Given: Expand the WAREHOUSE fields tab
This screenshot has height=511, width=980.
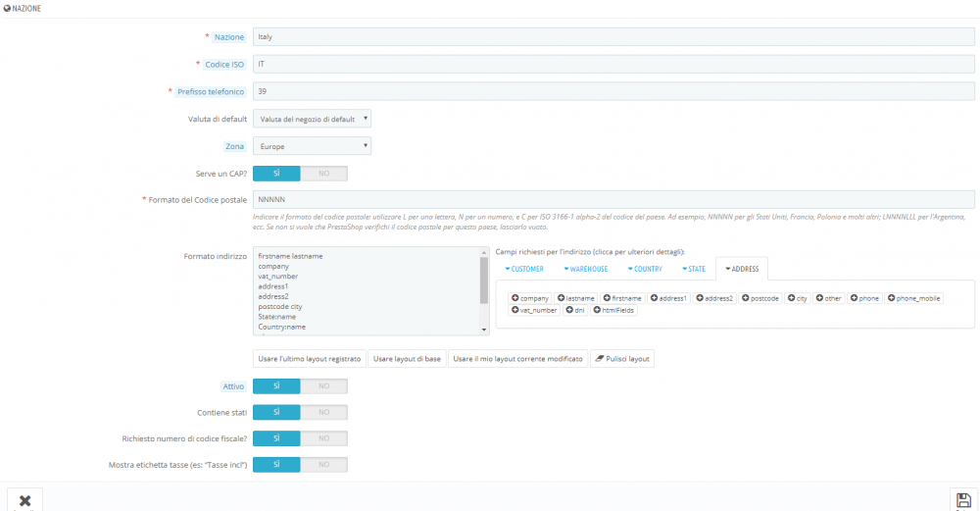Looking at the screenshot, I should click(x=586, y=269).
